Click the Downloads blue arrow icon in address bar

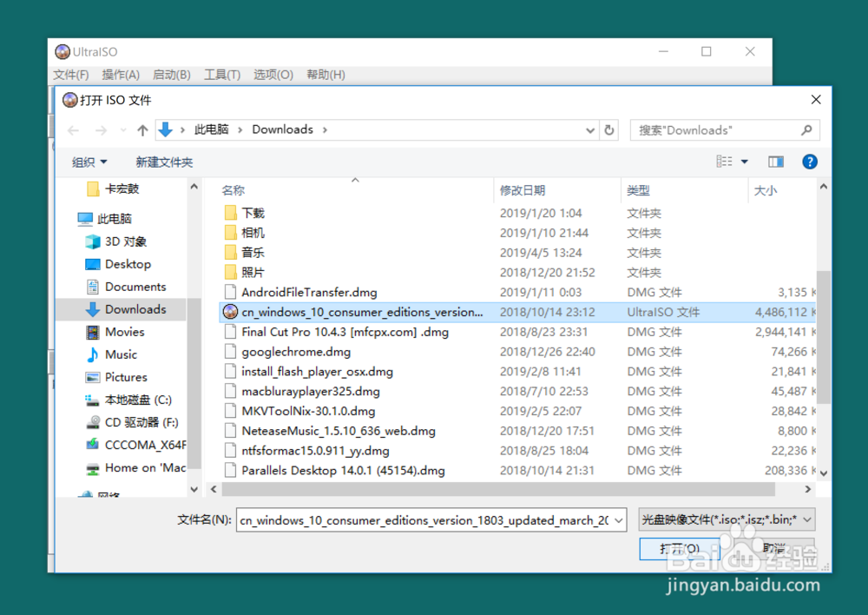point(166,129)
